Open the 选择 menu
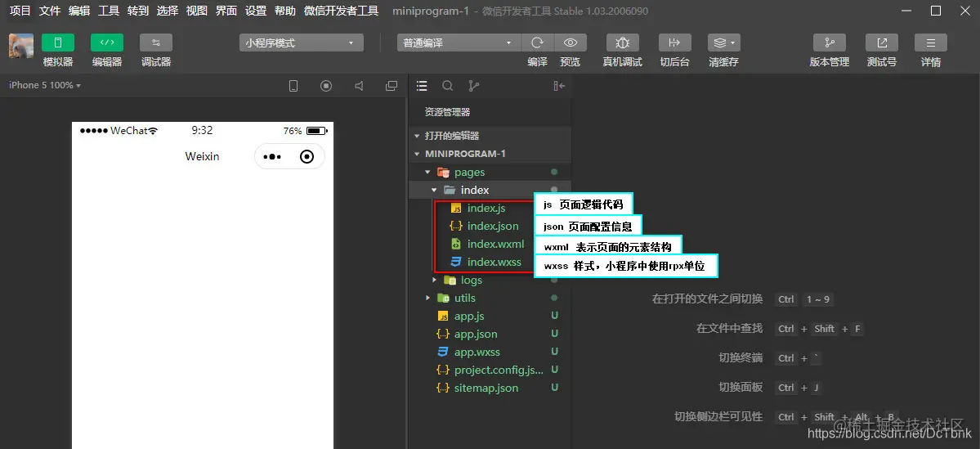The image size is (980, 449). point(168,11)
